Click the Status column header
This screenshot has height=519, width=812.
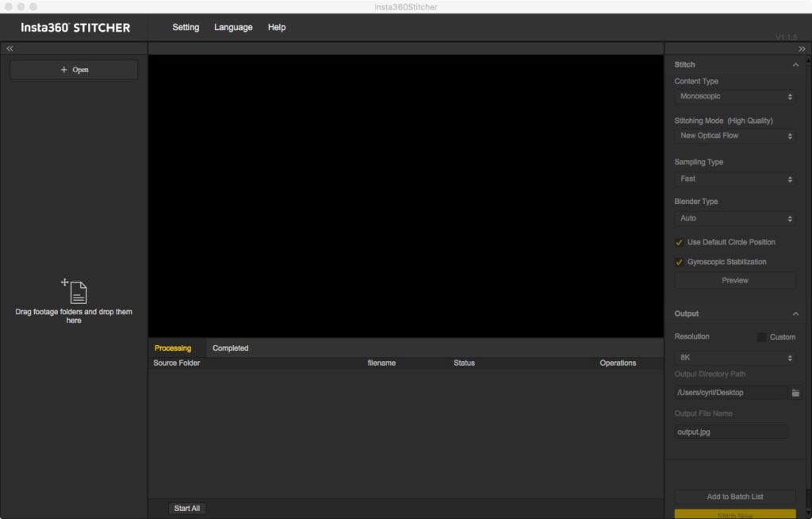click(x=464, y=363)
